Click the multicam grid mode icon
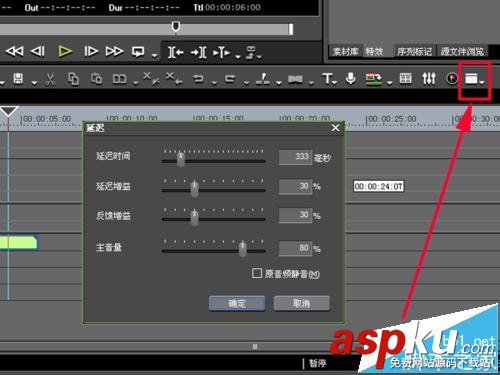Viewport: 500px width, 375px height. click(x=406, y=79)
